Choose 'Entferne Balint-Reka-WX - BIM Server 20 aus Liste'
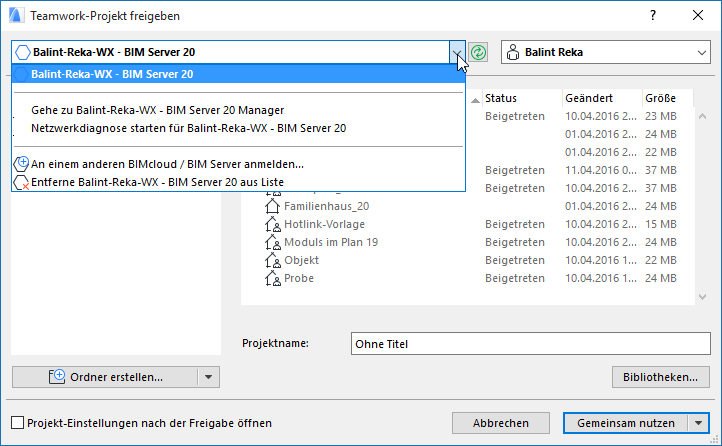The image size is (722, 446). (157, 182)
